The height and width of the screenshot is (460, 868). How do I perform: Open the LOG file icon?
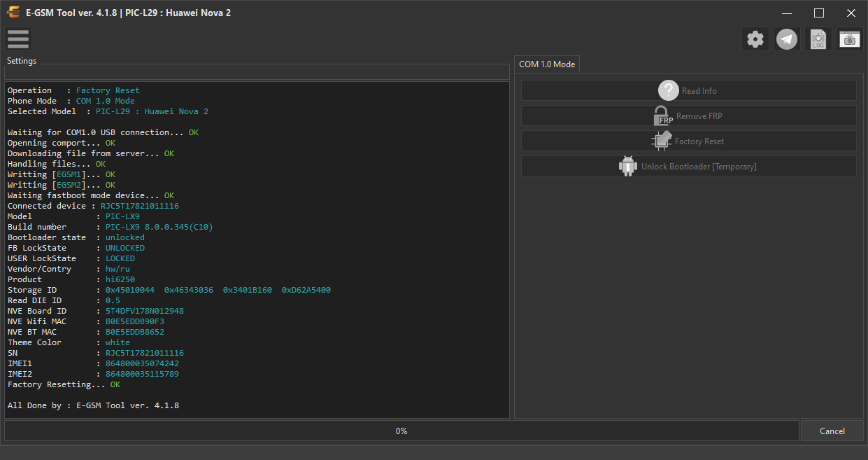(x=818, y=39)
